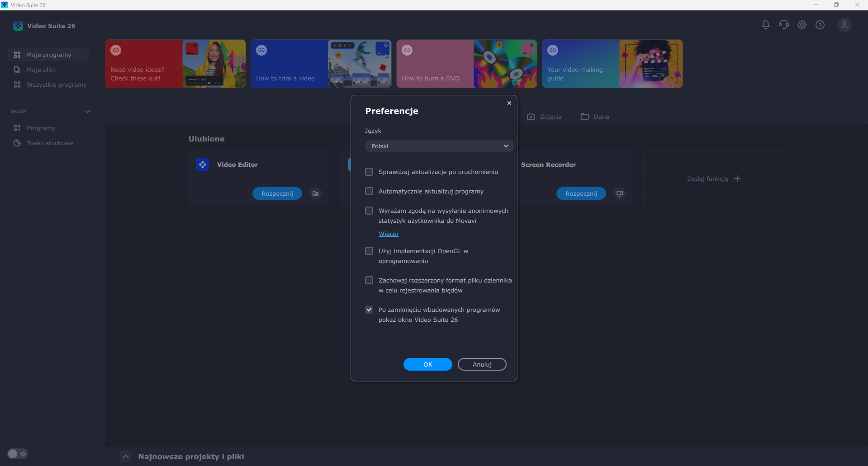
Task: Open 'How to trim a video' card
Action: point(321,64)
